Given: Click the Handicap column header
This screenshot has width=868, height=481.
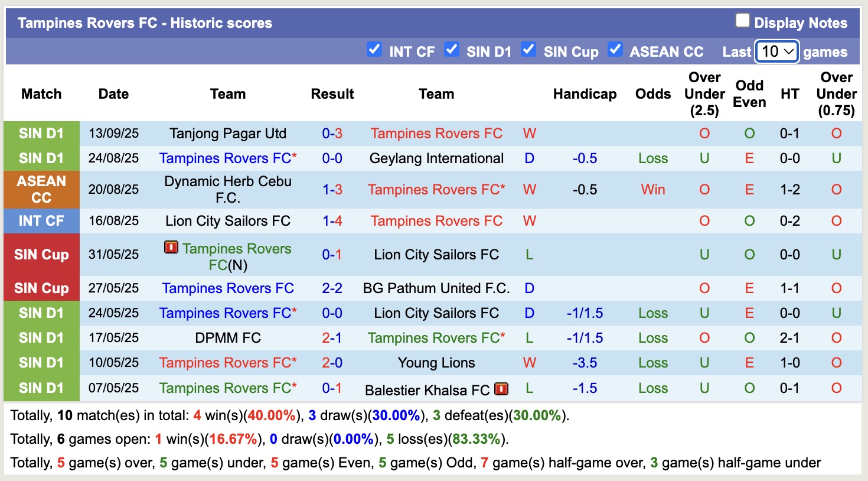Looking at the screenshot, I should tap(585, 94).
